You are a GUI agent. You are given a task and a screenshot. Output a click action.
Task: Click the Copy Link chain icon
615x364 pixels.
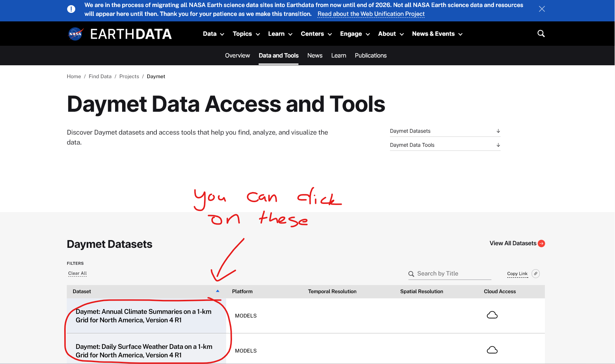(536, 274)
